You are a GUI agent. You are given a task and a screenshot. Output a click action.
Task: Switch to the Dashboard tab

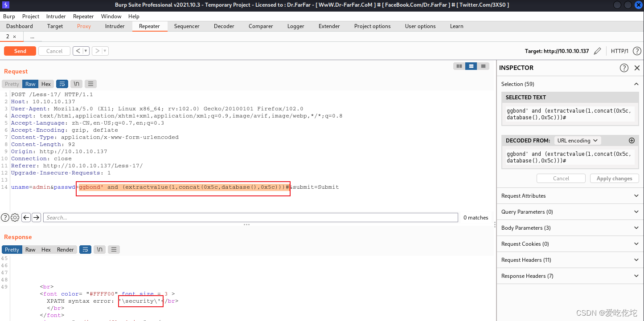(x=20, y=26)
